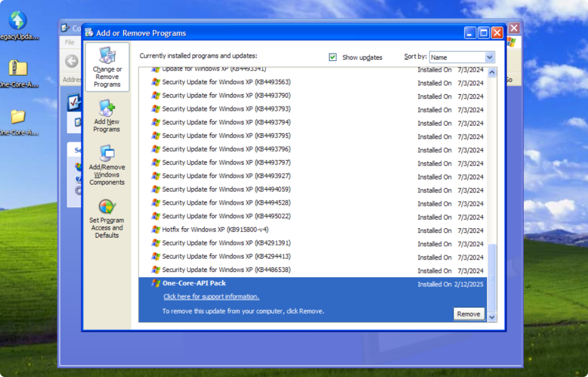
Task: Click the scroll down arrow in programs list
Action: (x=492, y=317)
